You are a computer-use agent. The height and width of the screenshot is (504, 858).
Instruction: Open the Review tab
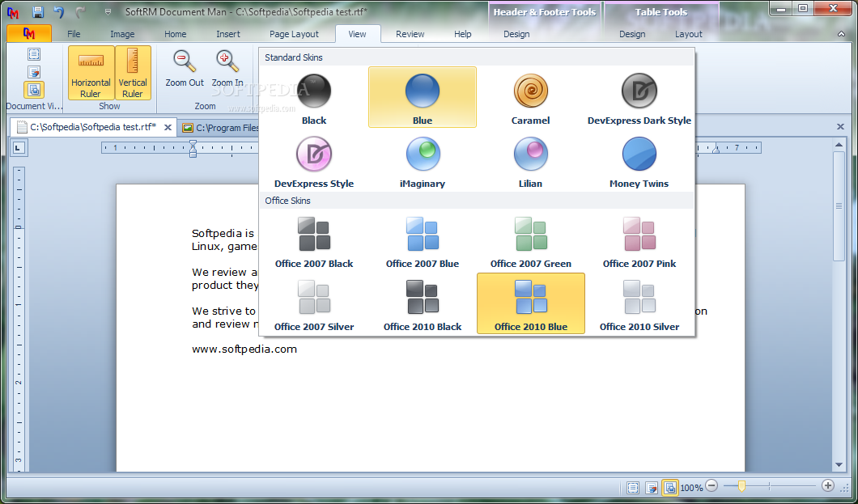pos(410,34)
